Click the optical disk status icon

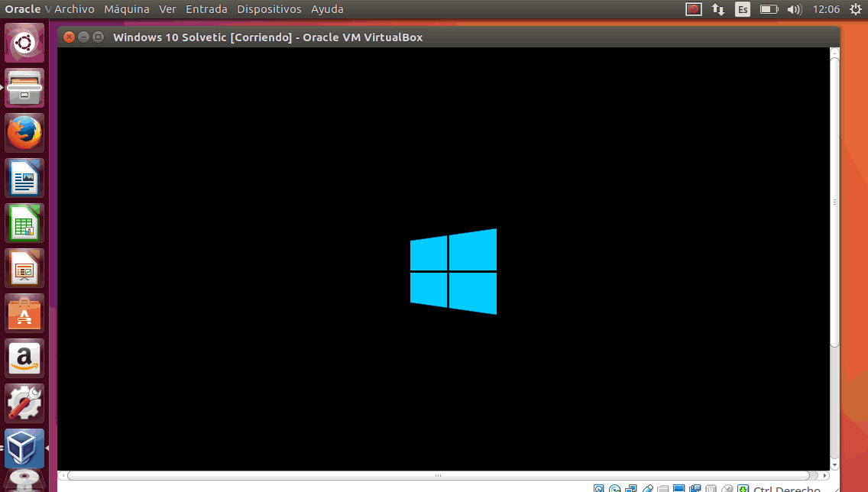[x=614, y=489]
